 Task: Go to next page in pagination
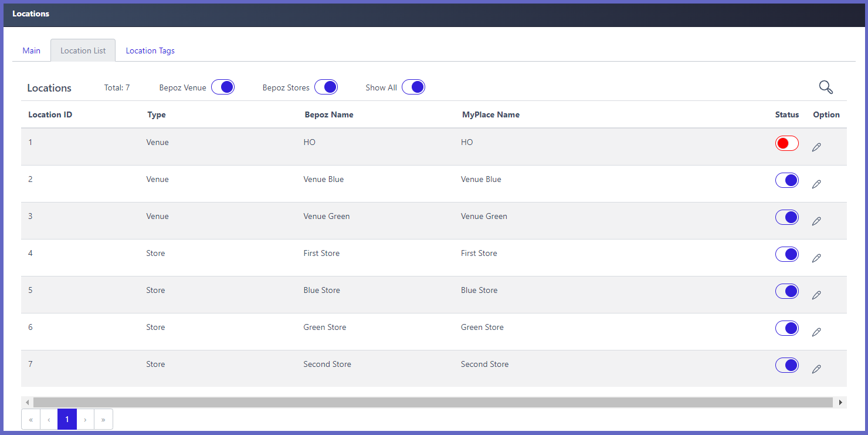85,419
